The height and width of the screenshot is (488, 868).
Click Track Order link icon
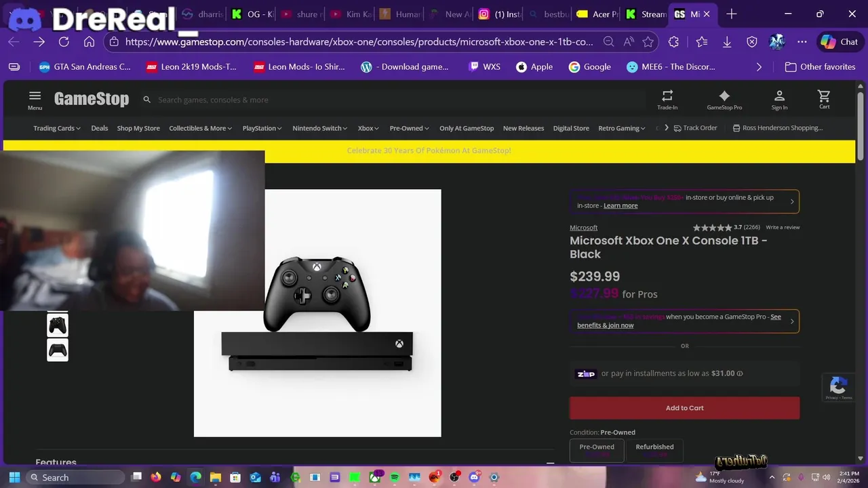click(x=695, y=128)
